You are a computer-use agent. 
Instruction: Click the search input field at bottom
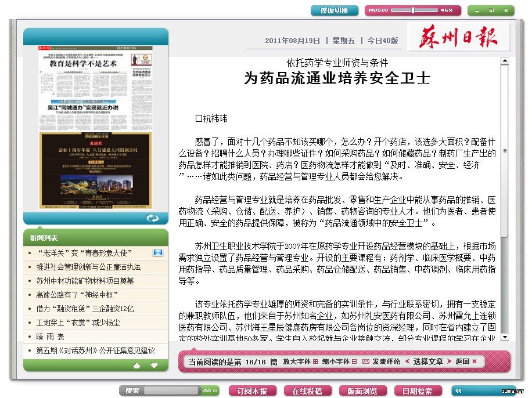point(171,390)
